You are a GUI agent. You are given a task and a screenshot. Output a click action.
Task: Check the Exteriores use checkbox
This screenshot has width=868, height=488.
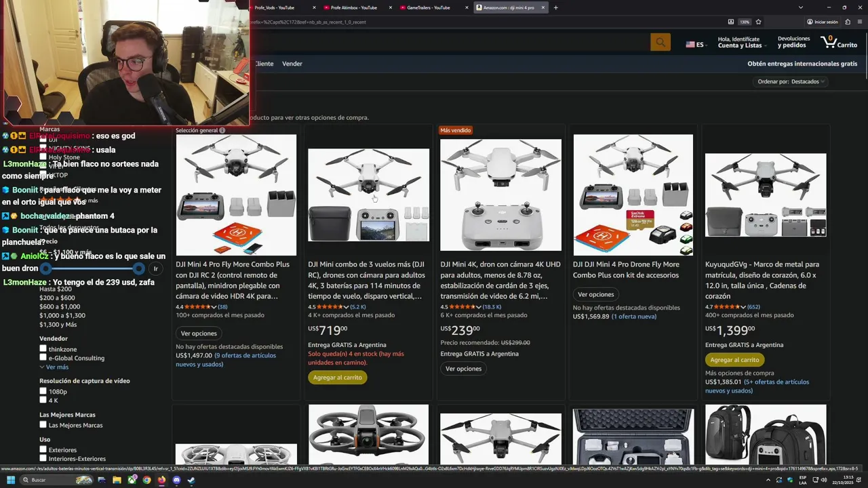point(43,449)
